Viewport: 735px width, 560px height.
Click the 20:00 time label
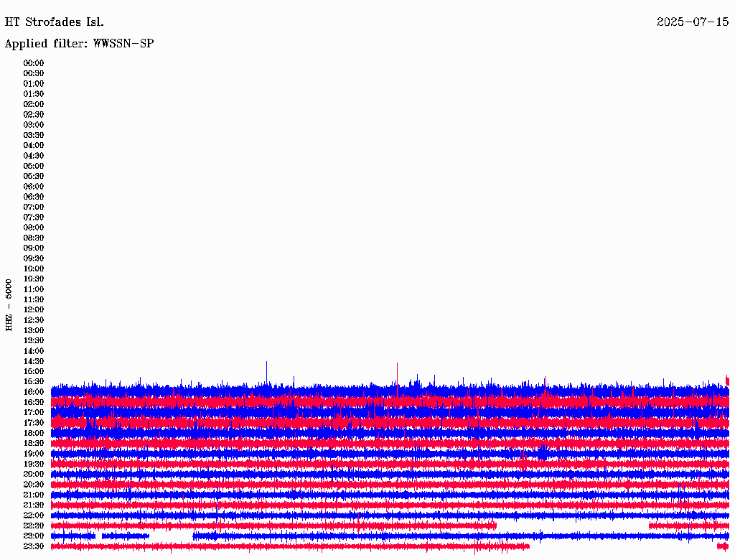(x=34, y=475)
